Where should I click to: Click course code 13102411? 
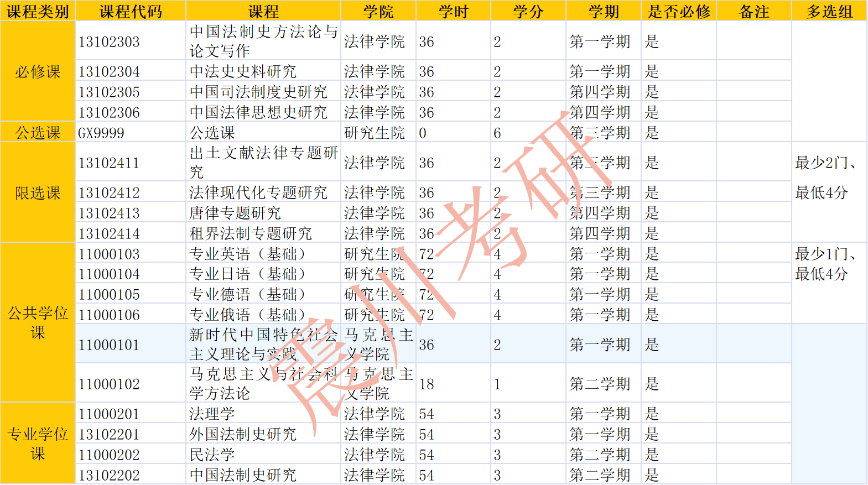tap(109, 163)
